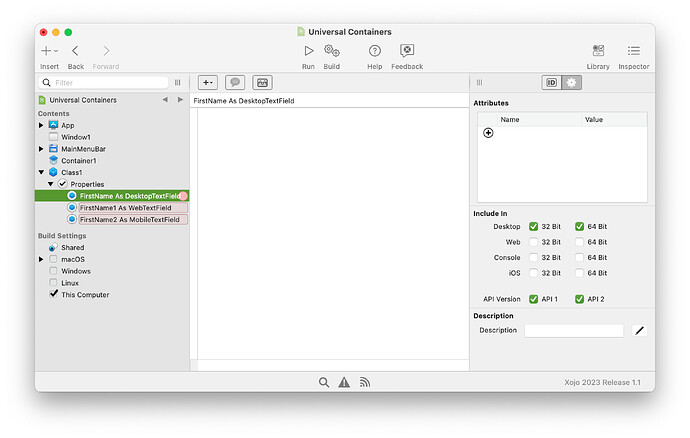Enable iOS 64 Bit checkbox
Image resolution: width=690 pixels, height=438 pixels.
(579, 273)
